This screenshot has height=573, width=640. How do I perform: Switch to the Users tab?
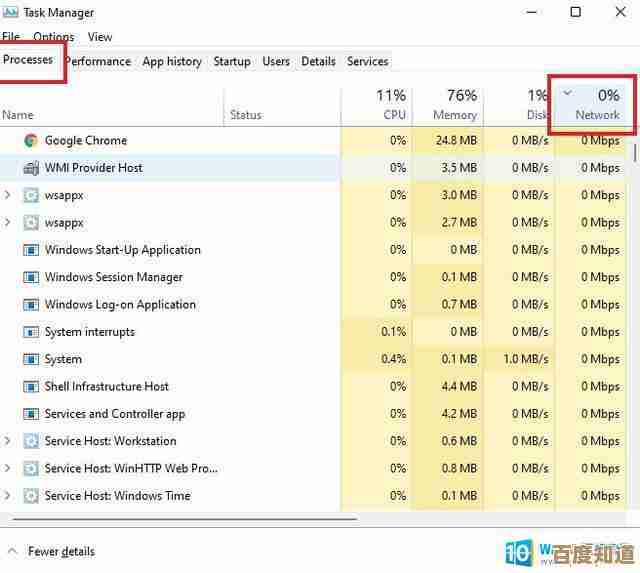click(x=276, y=61)
